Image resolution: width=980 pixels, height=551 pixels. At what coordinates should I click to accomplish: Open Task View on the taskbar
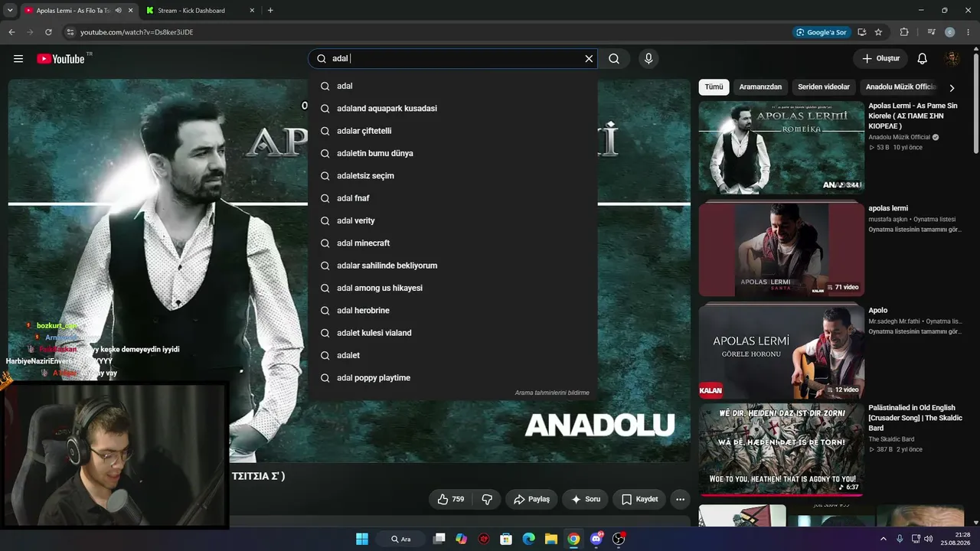tap(439, 539)
